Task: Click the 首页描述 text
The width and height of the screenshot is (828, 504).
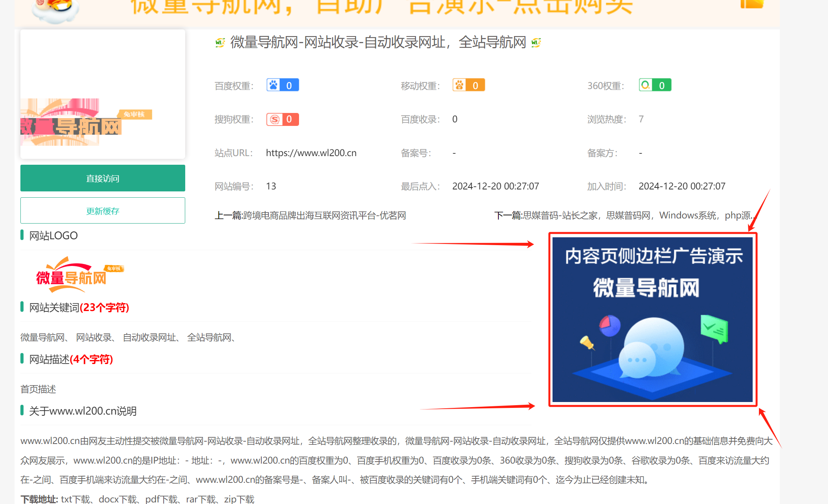Action: pos(38,389)
